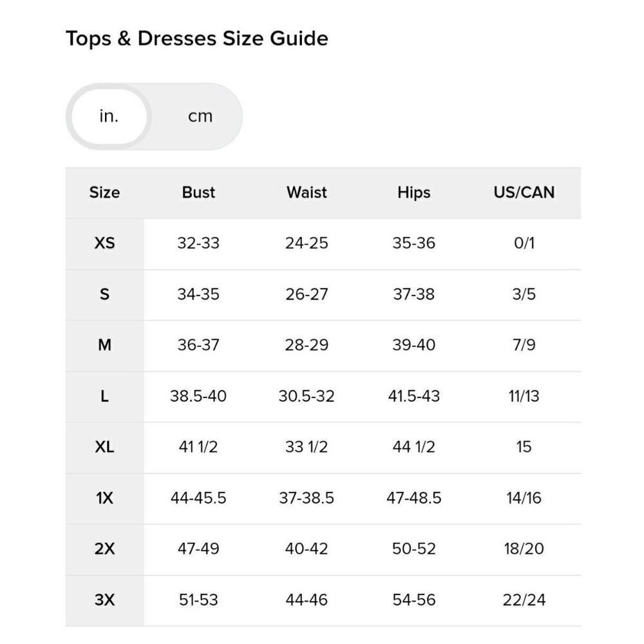Select waist value 26-27 for size S
The image size is (644, 644).
pos(307,294)
